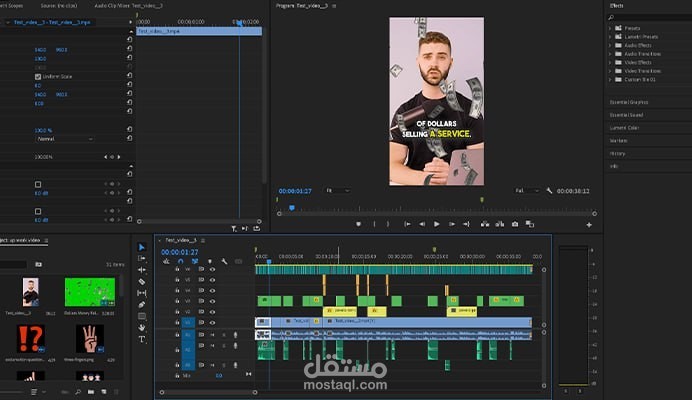Image resolution: width=692 pixels, height=400 pixels.
Task: Hide track V3 with eye icon
Action: [212, 301]
